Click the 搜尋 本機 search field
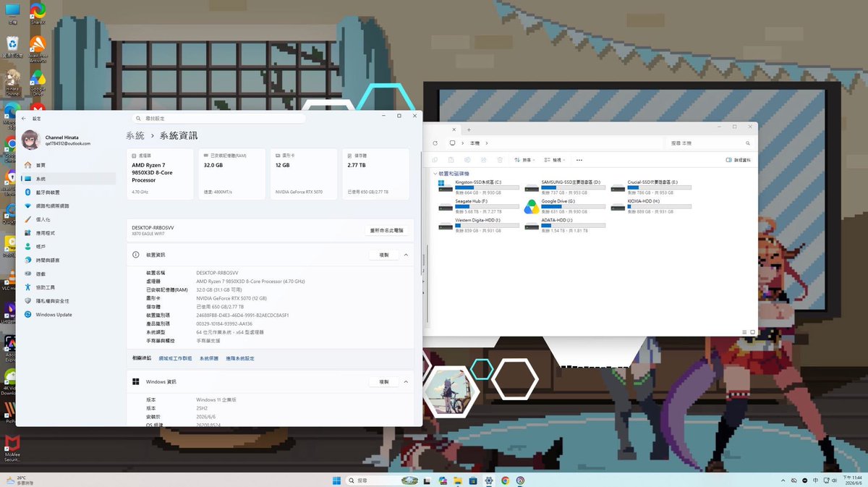The width and height of the screenshot is (868, 487). [711, 143]
